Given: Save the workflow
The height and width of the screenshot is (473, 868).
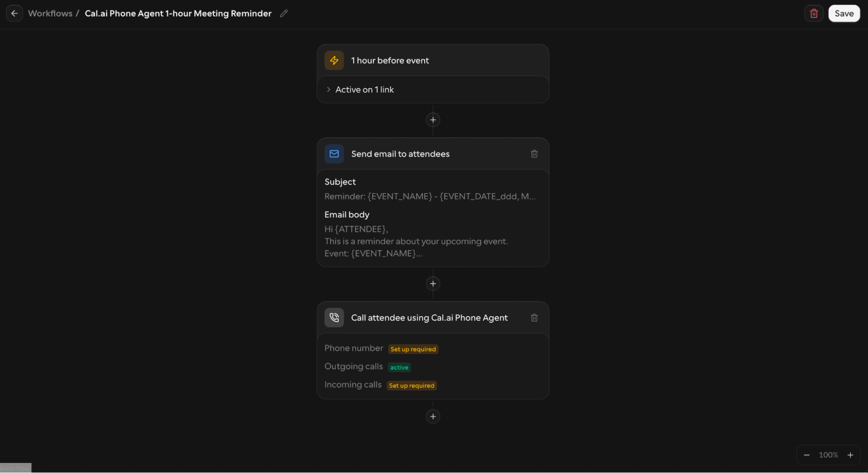Looking at the screenshot, I should [844, 13].
